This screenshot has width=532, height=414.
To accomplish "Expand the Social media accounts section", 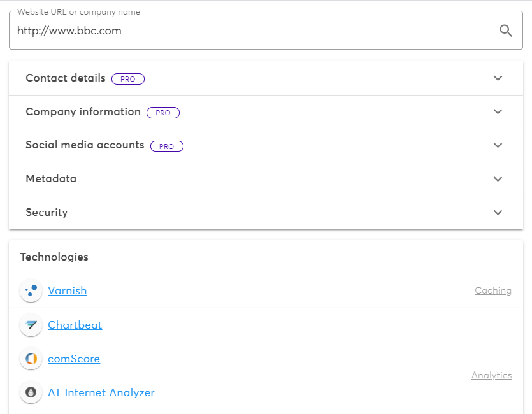I will pyautogui.click(x=498, y=145).
